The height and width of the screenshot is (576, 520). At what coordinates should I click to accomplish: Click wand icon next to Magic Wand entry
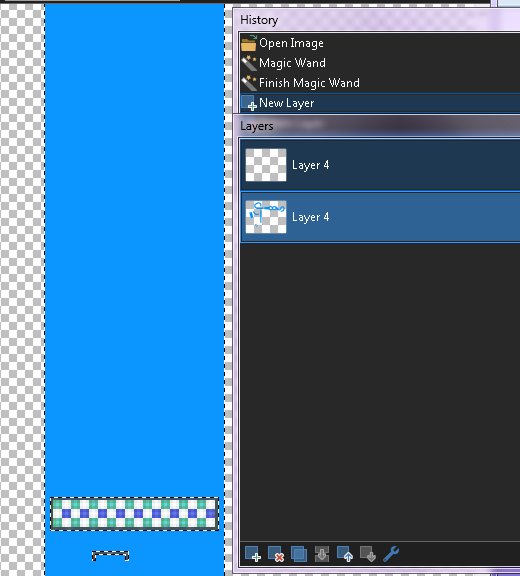[249, 63]
